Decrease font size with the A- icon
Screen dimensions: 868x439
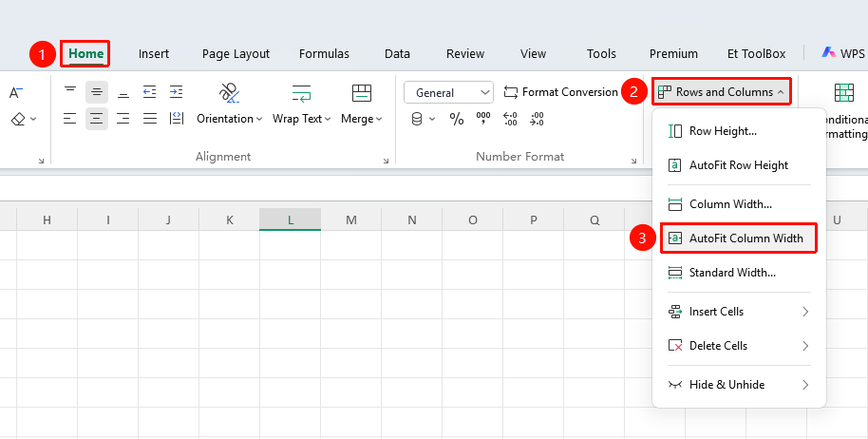16,92
